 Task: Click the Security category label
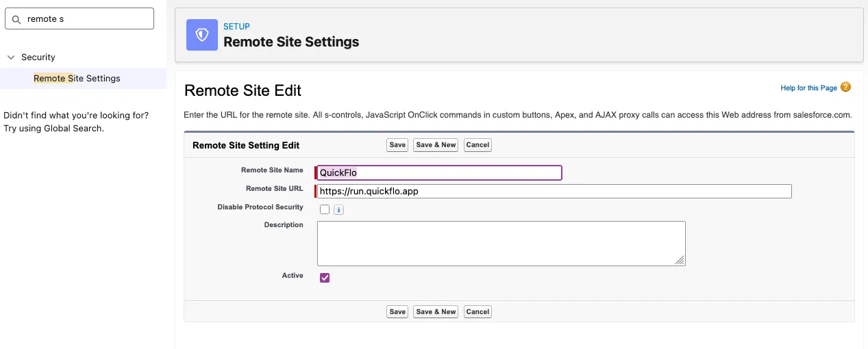pos(38,57)
